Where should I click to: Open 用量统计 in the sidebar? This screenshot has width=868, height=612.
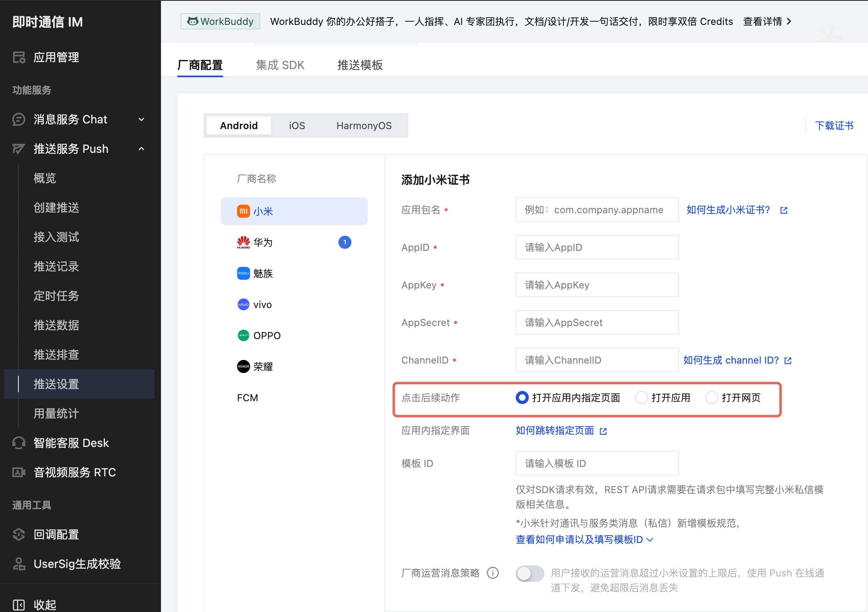[56, 413]
